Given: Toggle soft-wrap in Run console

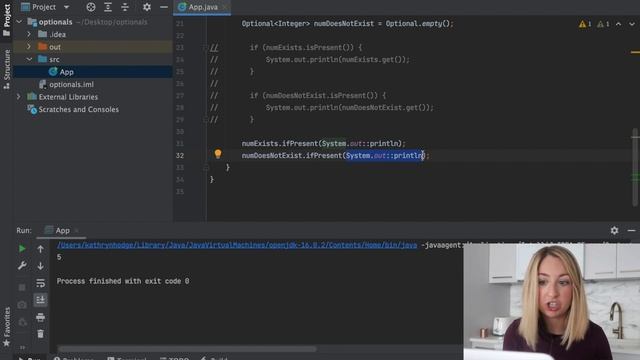Looking at the screenshot, I should tap(40, 283).
